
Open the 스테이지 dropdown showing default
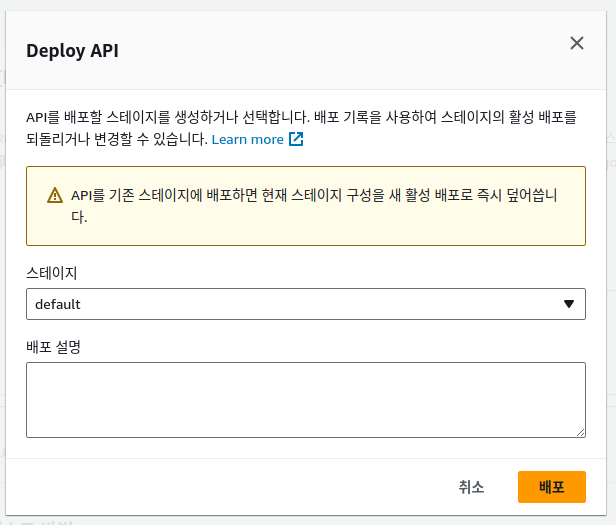(x=306, y=304)
